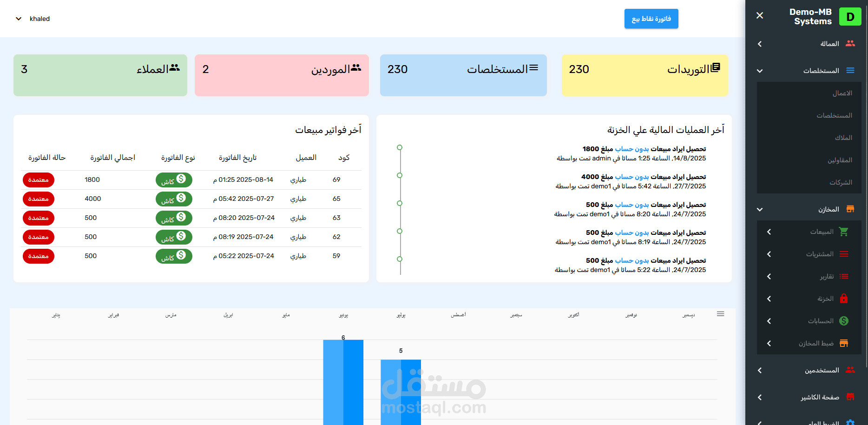Viewport: 868px width, 425px height.
Task: Click the فاتورة نقاط بيع button
Action: (x=651, y=19)
